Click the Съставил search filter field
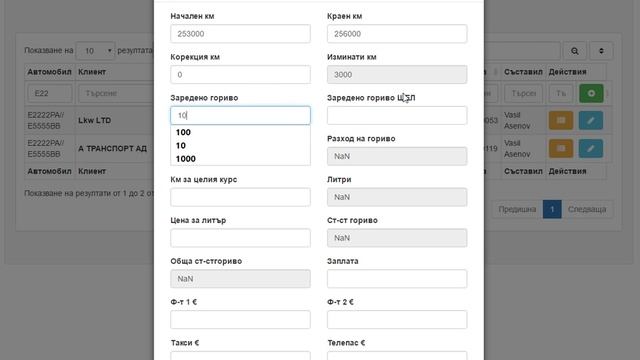640x360 pixels. point(523,93)
